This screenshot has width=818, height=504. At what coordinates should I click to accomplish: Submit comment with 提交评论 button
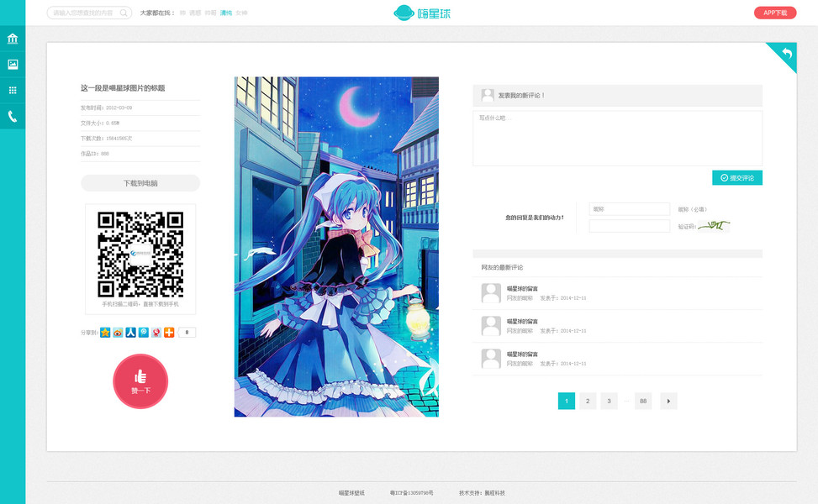click(737, 178)
